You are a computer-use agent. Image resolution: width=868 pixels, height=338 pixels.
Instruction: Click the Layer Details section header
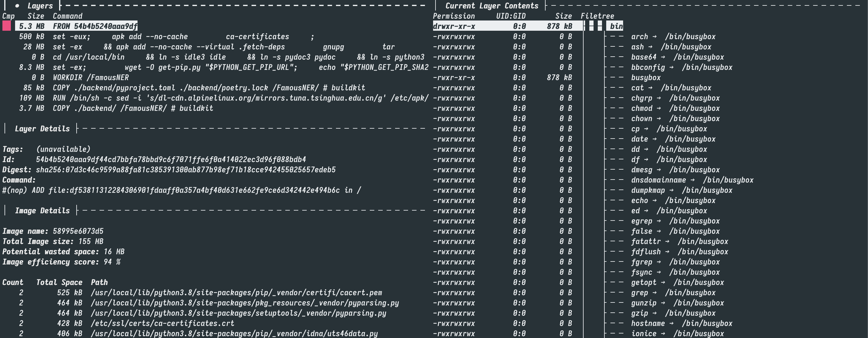click(42, 129)
